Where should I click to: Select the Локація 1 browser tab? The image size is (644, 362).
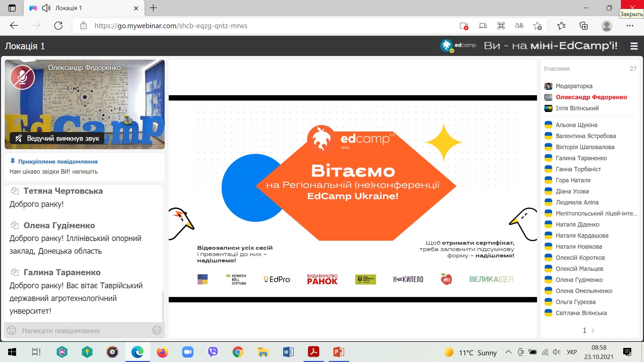coord(84,8)
